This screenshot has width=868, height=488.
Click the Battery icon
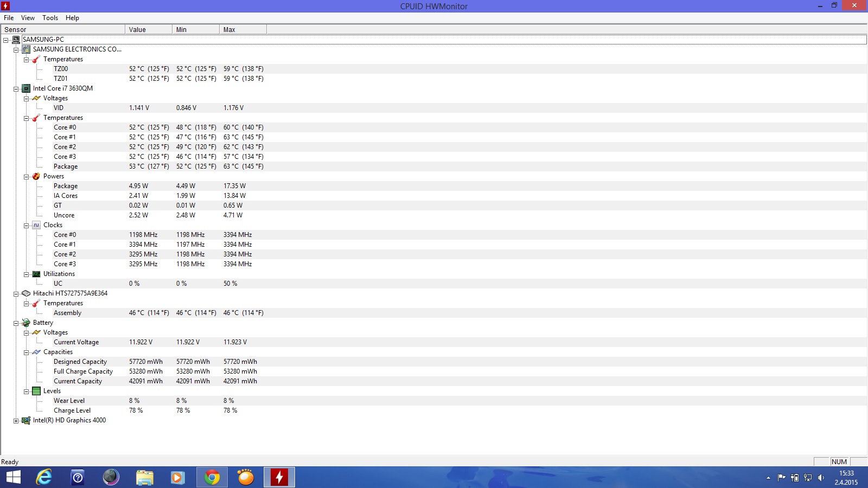(26, 323)
